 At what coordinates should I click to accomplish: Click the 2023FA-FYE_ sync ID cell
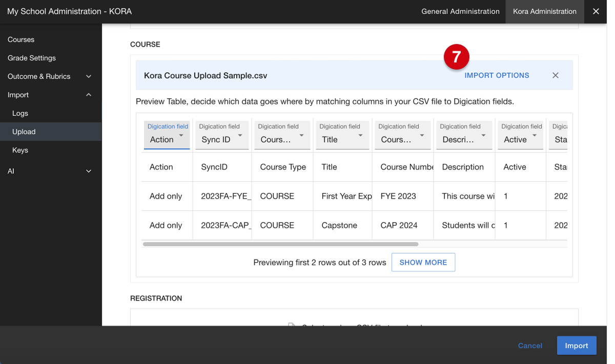coord(222,196)
